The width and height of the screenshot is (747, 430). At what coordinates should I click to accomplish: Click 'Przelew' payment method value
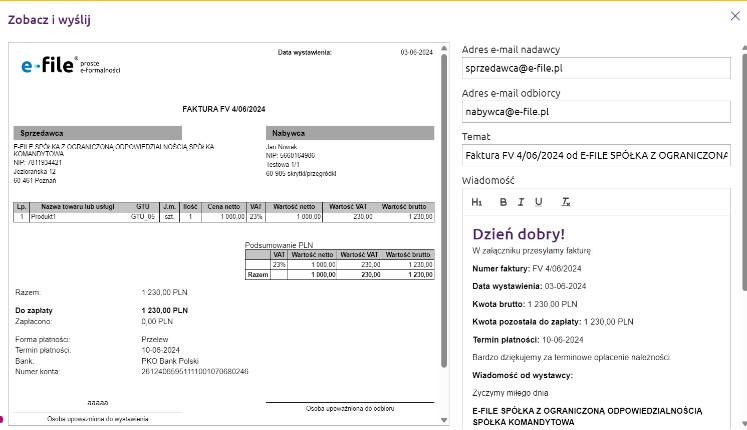tap(155, 340)
